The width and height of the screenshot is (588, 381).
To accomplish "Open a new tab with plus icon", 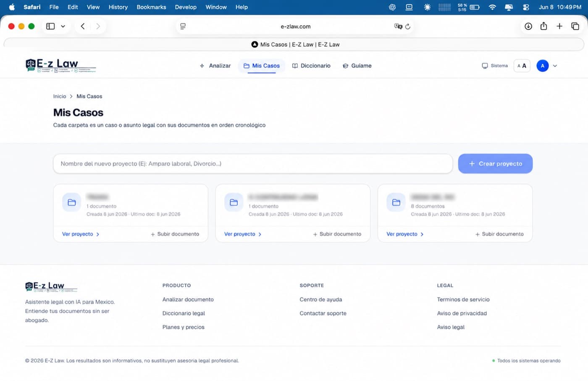I will click(x=559, y=26).
